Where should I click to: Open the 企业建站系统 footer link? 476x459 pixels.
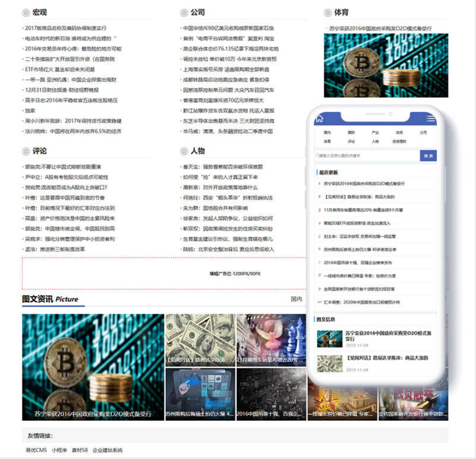click(108, 450)
